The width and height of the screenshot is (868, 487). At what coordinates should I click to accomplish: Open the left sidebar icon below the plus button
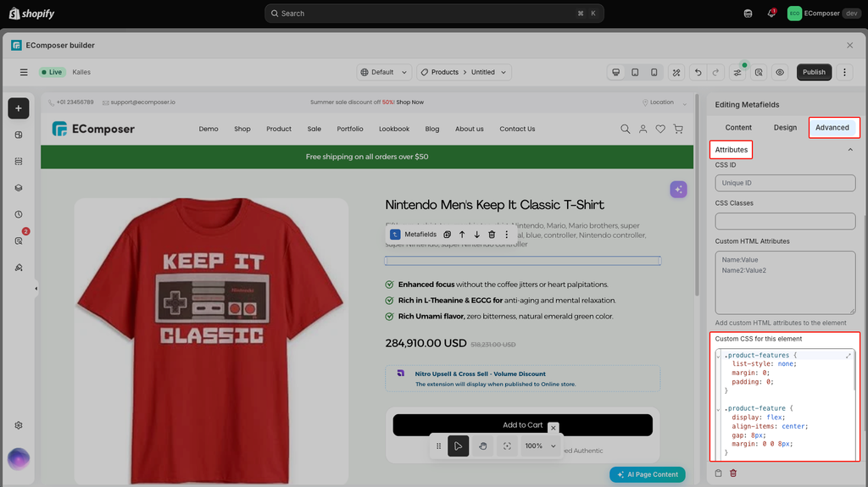tap(19, 135)
